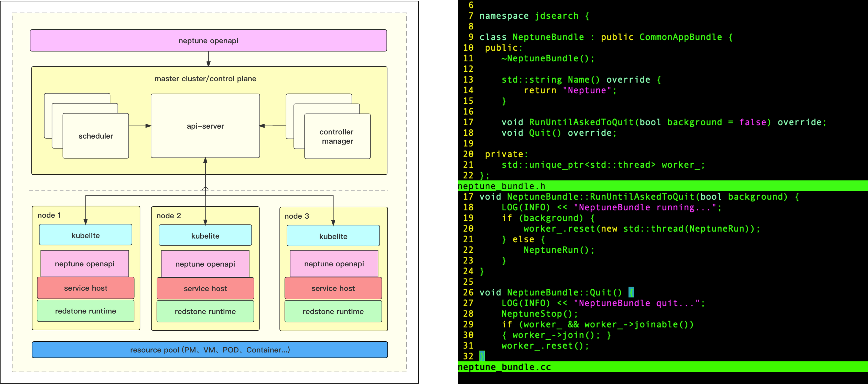Select redstone runtime in node 2
This screenshot has width=868, height=384.
[x=205, y=311]
